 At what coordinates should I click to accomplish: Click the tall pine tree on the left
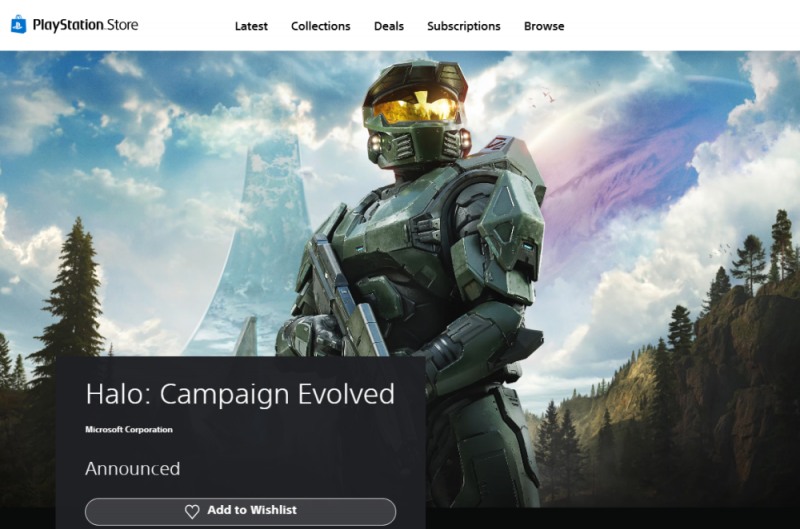point(72,290)
